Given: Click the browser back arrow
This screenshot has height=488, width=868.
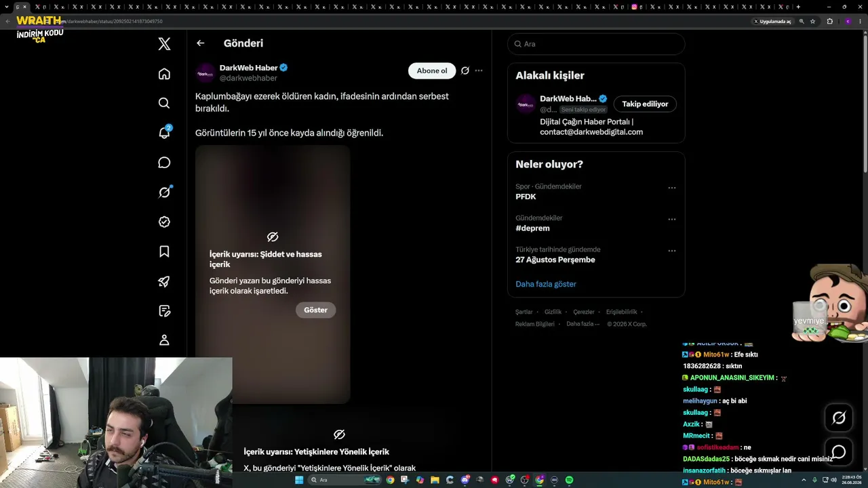Looking at the screenshot, I should tap(7, 21).
